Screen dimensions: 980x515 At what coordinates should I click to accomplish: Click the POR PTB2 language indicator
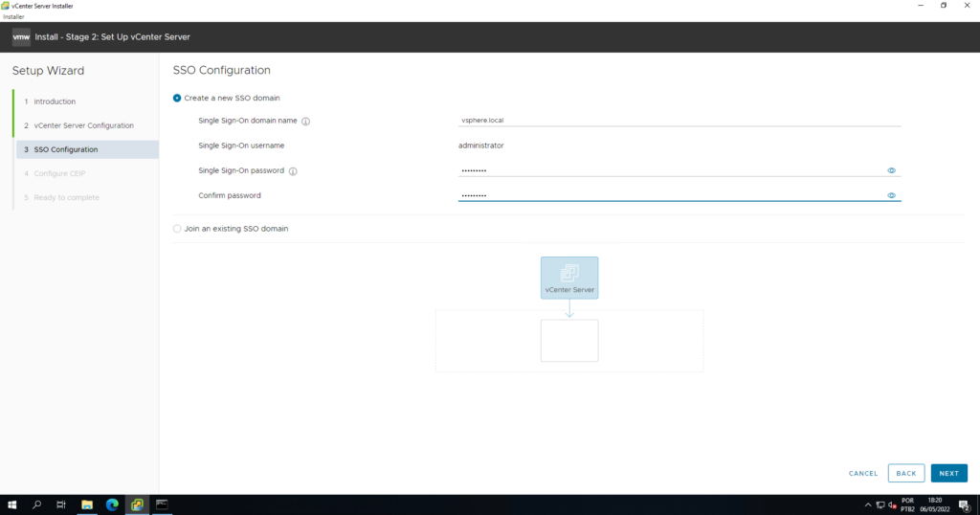tap(907, 505)
